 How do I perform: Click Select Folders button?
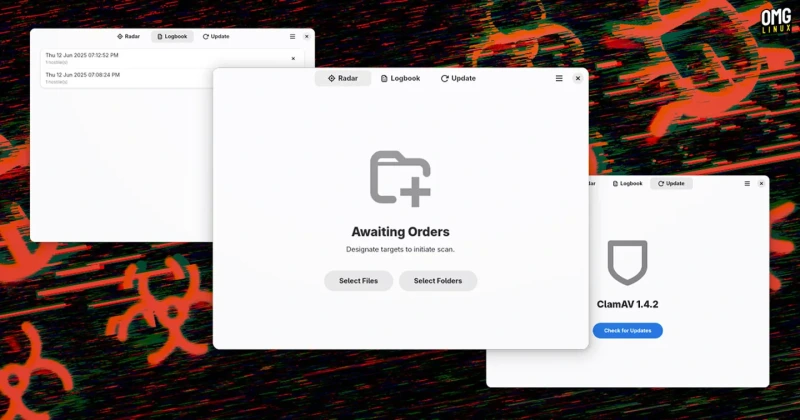pyautogui.click(x=438, y=281)
